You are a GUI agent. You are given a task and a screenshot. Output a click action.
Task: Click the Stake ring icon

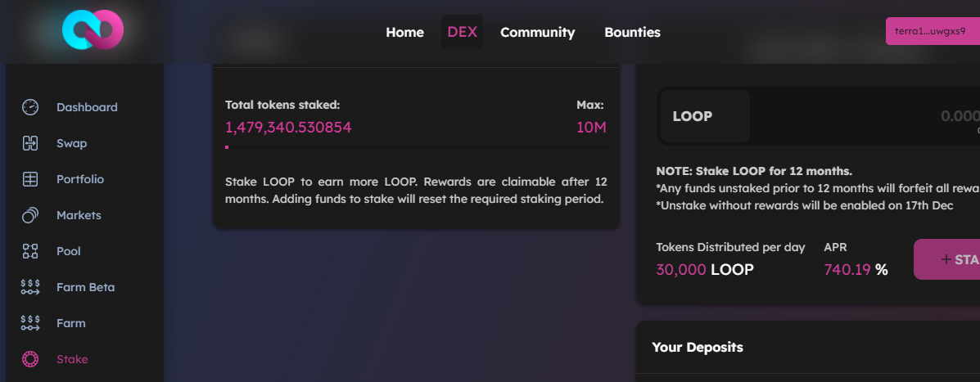point(30,360)
